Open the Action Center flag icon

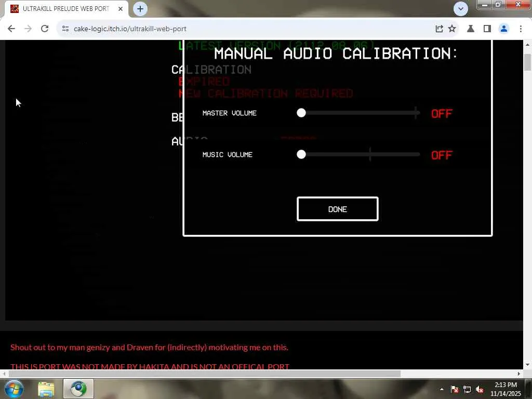pyautogui.click(x=454, y=389)
